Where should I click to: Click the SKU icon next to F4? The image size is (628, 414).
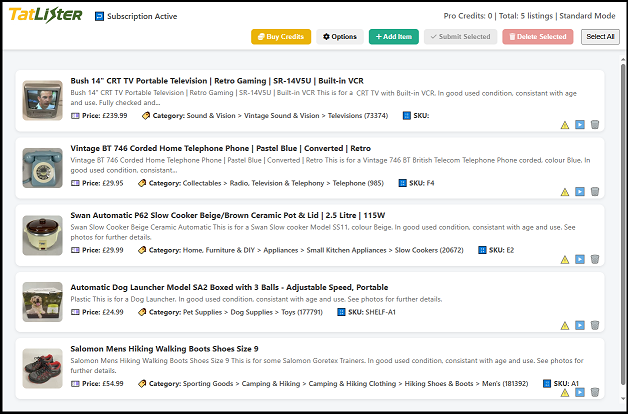[x=403, y=183]
